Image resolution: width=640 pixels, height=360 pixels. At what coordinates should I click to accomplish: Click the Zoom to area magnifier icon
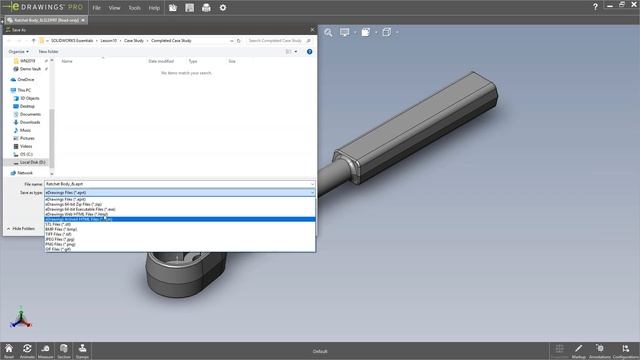[x=328, y=33]
